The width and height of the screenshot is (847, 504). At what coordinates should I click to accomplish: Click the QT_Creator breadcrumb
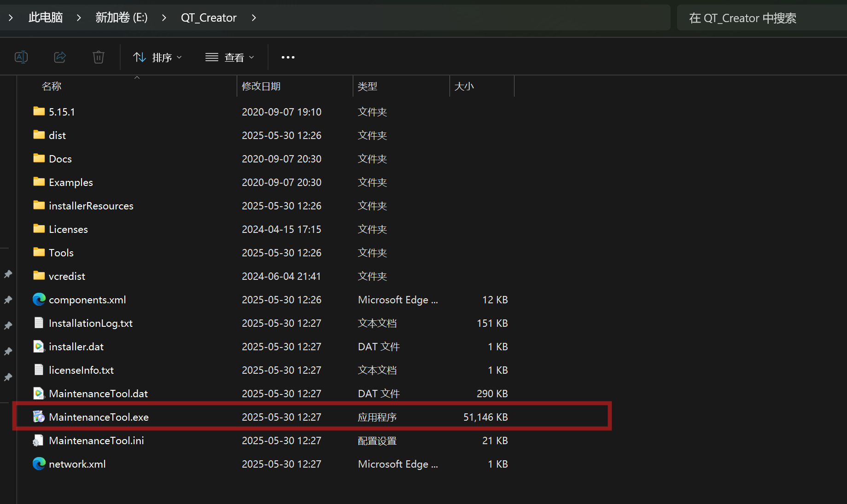pyautogui.click(x=209, y=17)
